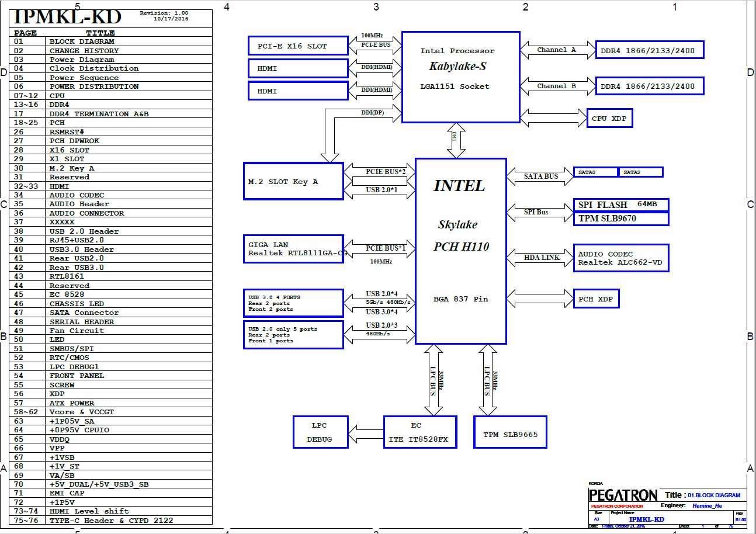
Task: Click the 01.BLOCK DIAGRAM title text
Action: point(713,495)
